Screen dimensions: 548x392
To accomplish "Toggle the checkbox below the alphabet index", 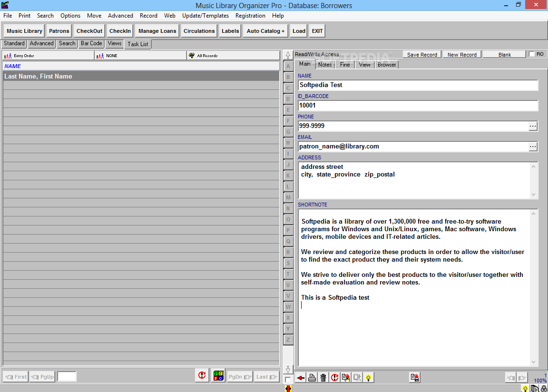I will 288,380.
